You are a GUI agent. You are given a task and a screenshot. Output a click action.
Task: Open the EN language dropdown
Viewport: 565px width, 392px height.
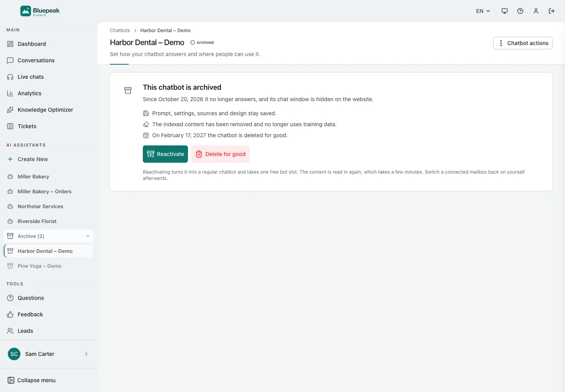point(483,11)
